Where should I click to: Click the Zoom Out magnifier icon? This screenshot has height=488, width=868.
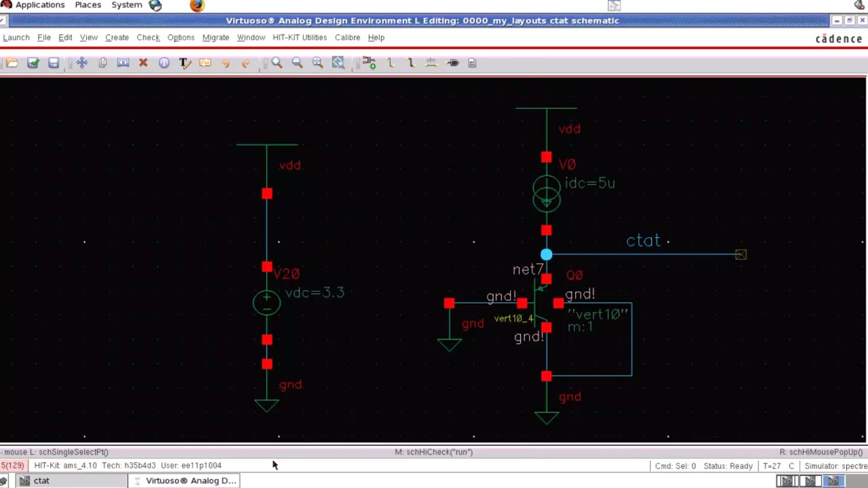tap(297, 63)
